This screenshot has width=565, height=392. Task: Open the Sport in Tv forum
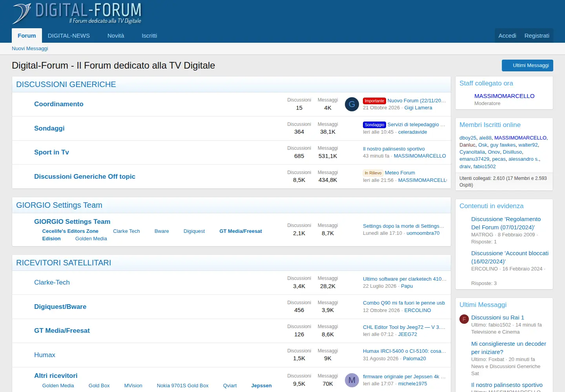tap(51, 152)
